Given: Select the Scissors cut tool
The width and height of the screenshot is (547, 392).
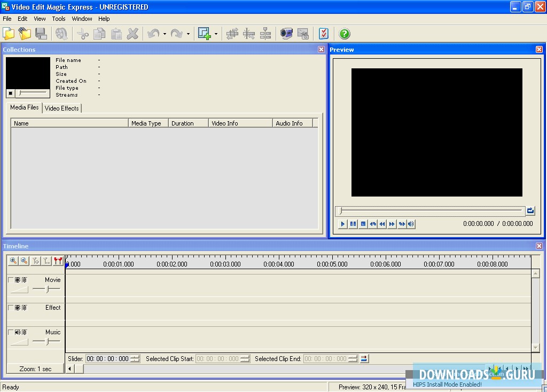Looking at the screenshot, I should (x=82, y=33).
